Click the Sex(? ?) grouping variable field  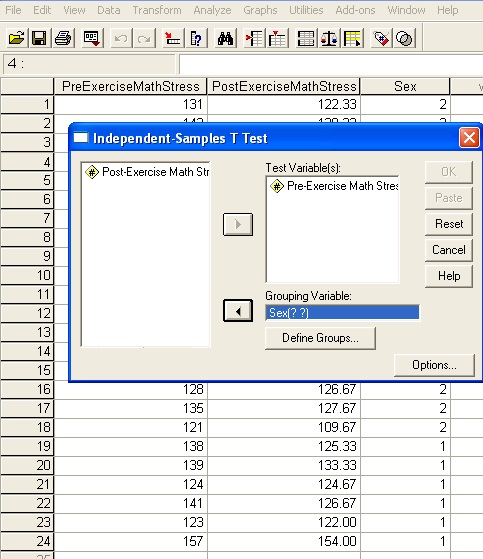342,313
